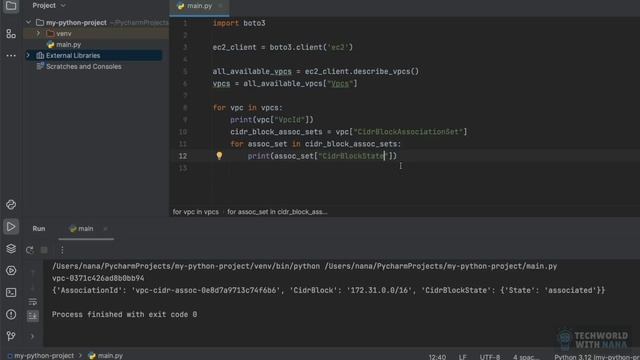The image size is (640, 360).
Task: Open the Python Packages tool window icon
Action: [x=11, y=204]
